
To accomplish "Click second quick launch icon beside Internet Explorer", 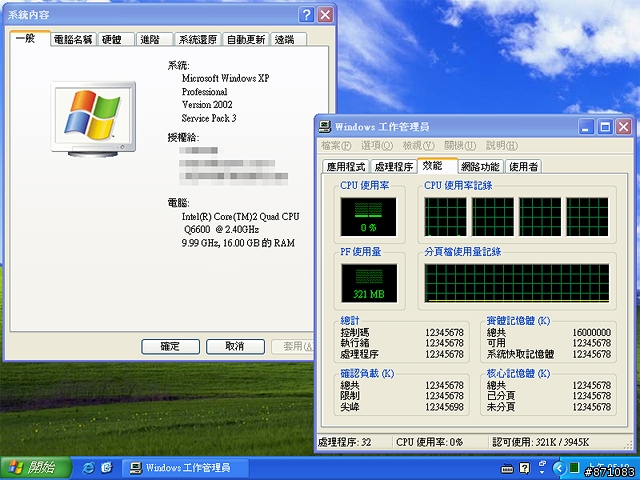I will point(107,468).
